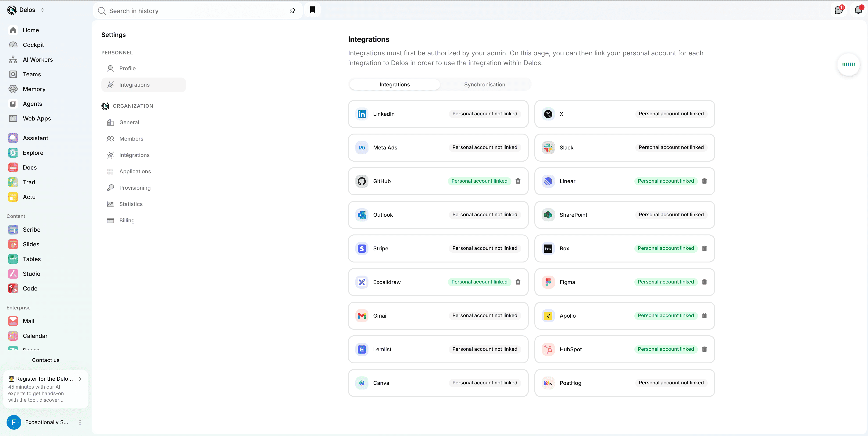This screenshot has width=868, height=436.
Task: Open the Stripe integration card
Action: [x=438, y=248]
